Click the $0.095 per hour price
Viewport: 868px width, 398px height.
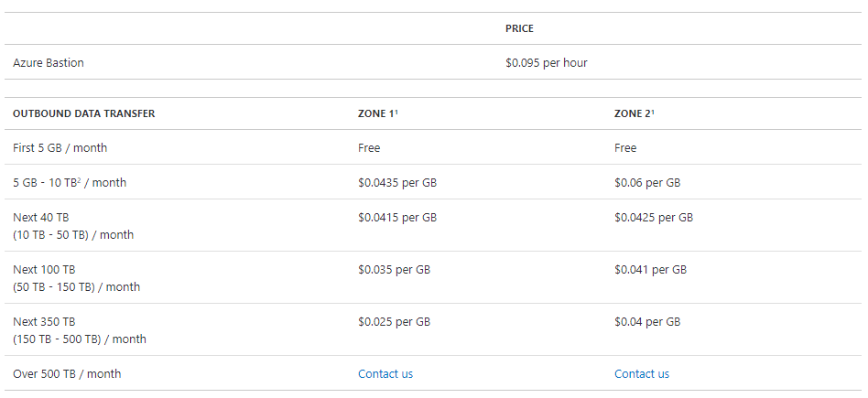pyautogui.click(x=546, y=63)
